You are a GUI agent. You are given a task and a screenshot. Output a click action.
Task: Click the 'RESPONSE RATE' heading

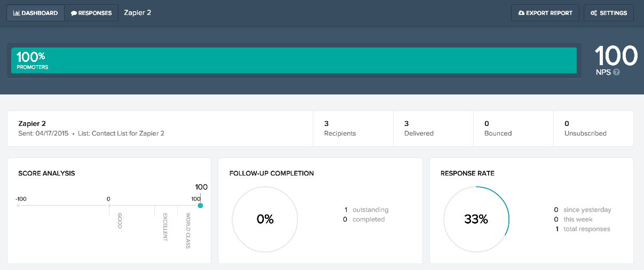pos(467,173)
